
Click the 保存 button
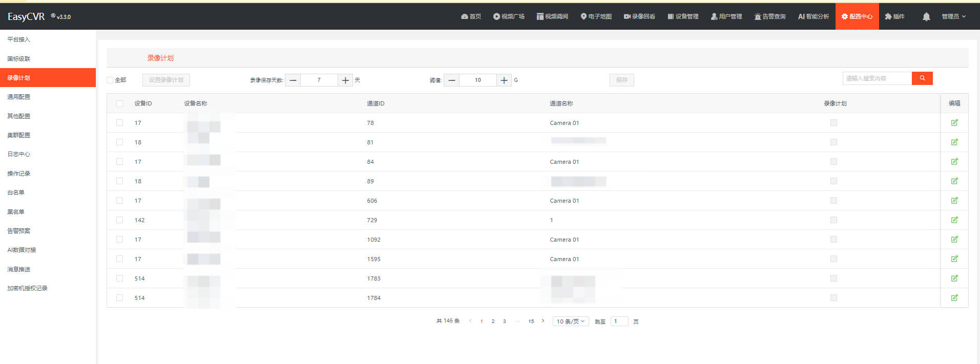point(621,80)
